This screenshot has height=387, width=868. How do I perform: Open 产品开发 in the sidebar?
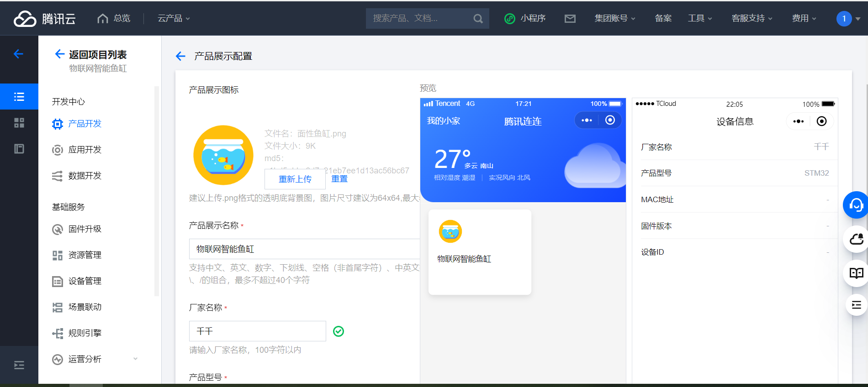coord(85,124)
